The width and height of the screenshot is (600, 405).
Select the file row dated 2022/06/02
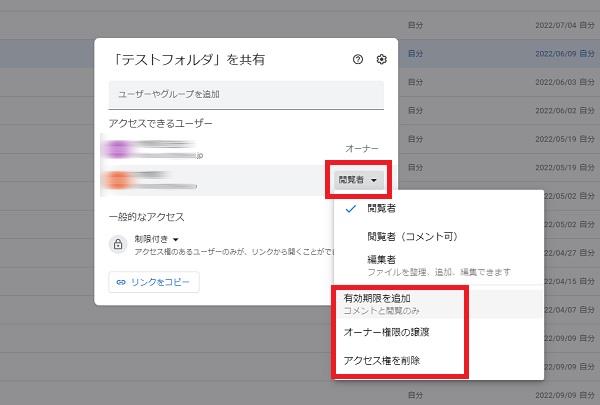pyautogui.click(x=500, y=110)
